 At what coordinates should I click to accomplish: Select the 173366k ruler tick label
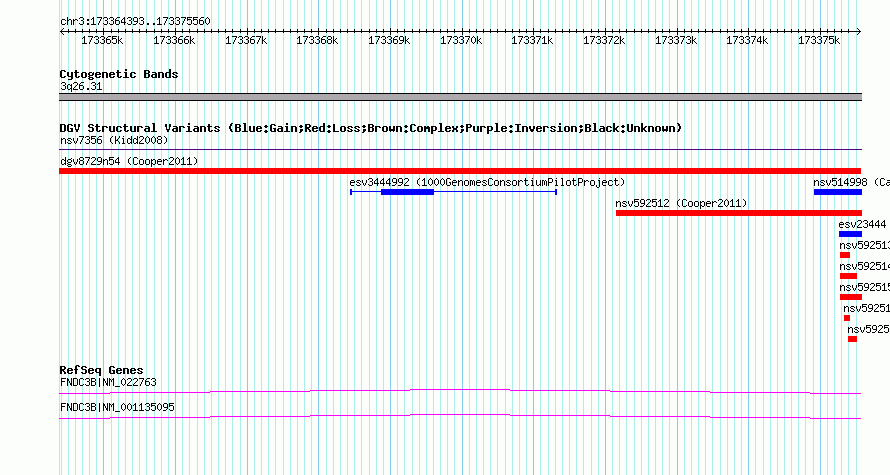pyautogui.click(x=174, y=40)
